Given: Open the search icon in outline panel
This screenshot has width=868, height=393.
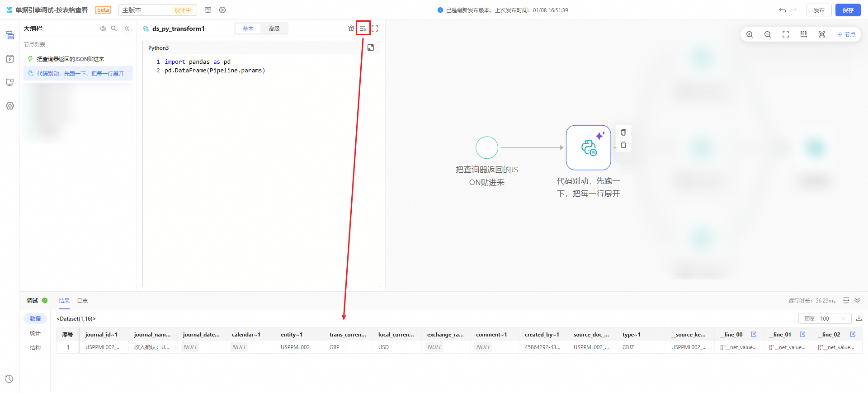Looking at the screenshot, I should click(x=114, y=28).
